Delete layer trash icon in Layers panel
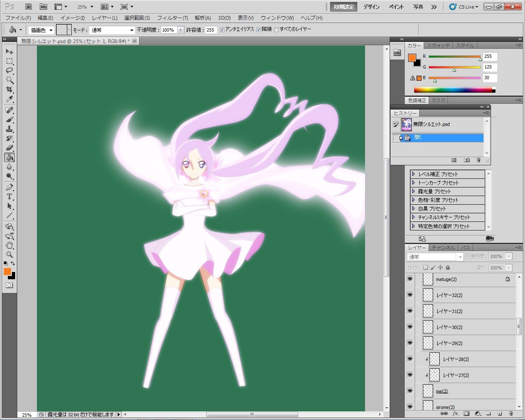 pos(511,413)
